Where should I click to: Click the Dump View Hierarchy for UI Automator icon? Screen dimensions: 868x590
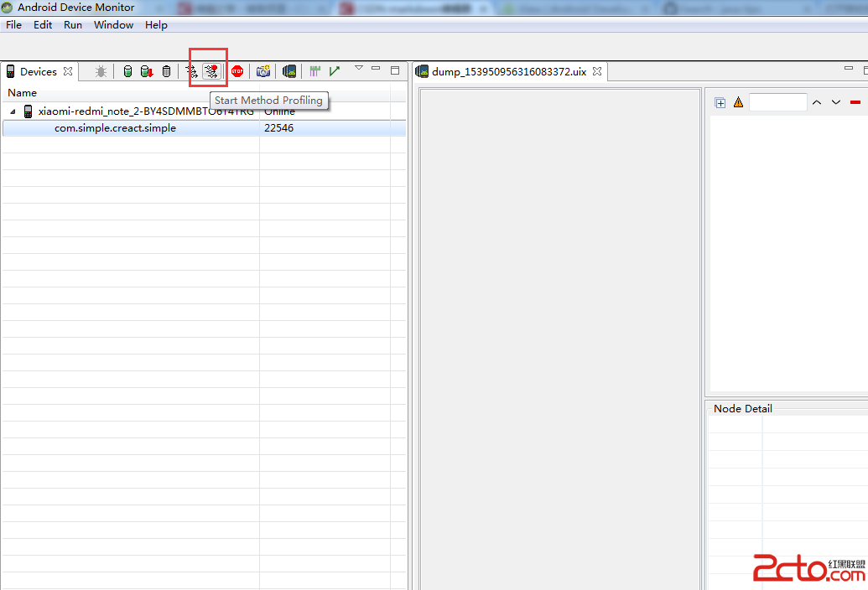point(289,71)
